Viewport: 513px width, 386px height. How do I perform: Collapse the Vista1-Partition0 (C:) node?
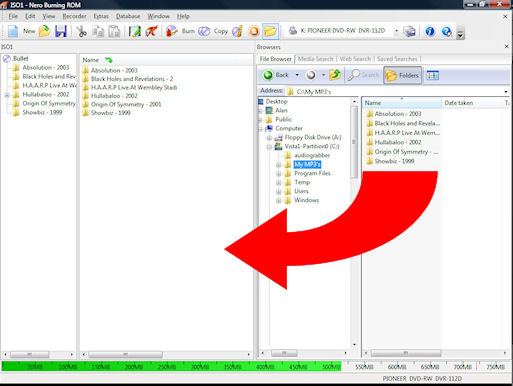pyautogui.click(x=270, y=147)
